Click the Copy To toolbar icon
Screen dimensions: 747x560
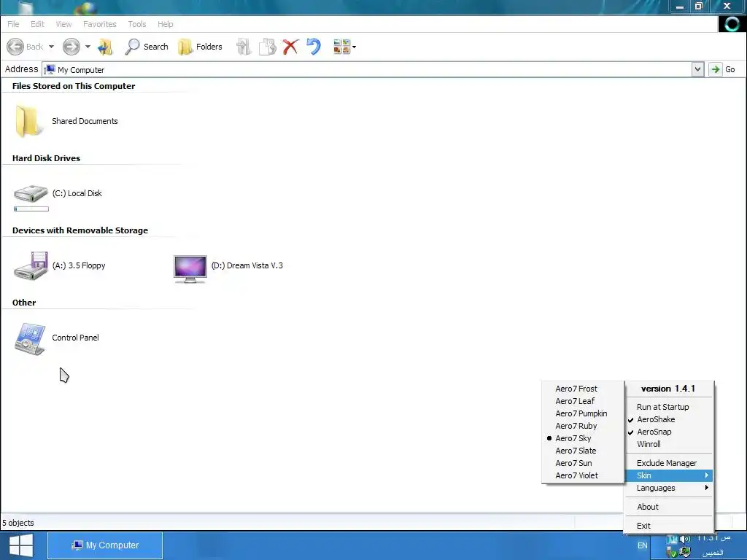coord(267,47)
